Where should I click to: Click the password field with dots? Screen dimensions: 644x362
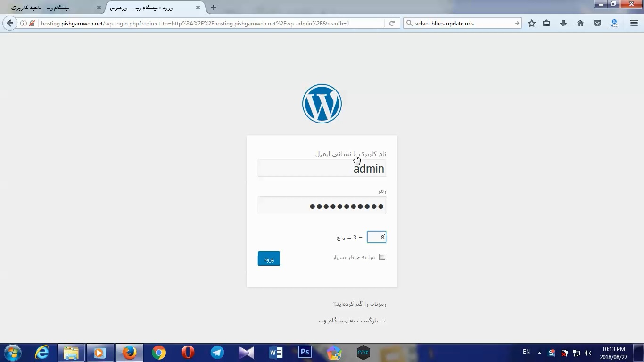click(x=322, y=205)
